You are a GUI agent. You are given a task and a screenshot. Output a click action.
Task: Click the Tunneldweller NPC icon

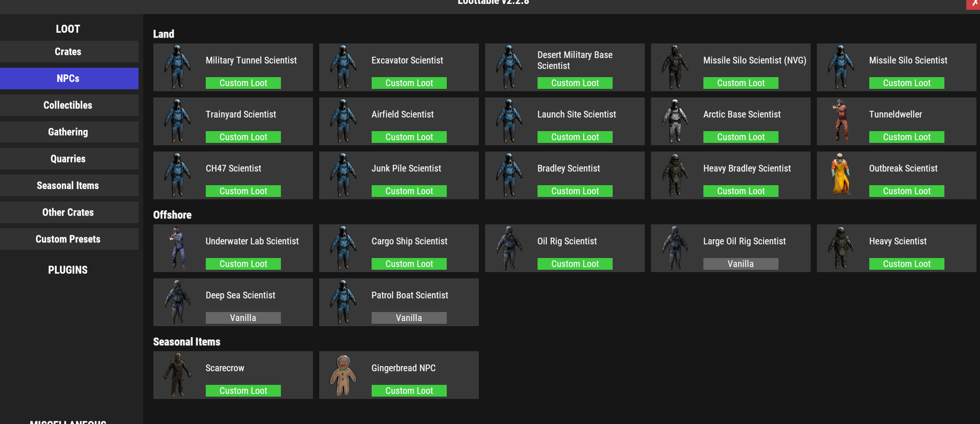841,121
